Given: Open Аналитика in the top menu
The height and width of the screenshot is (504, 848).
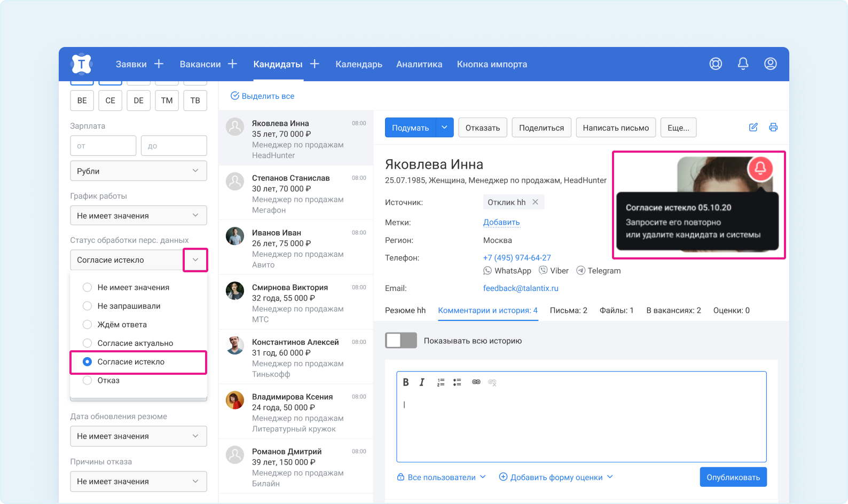Looking at the screenshot, I should pos(419,65).
